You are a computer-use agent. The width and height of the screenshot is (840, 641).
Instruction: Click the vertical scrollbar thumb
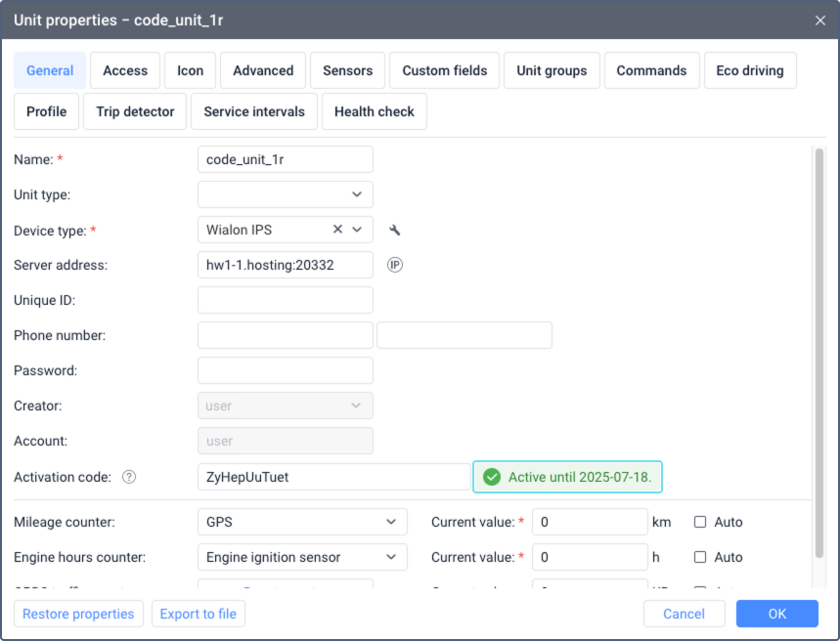pos(819,354)
